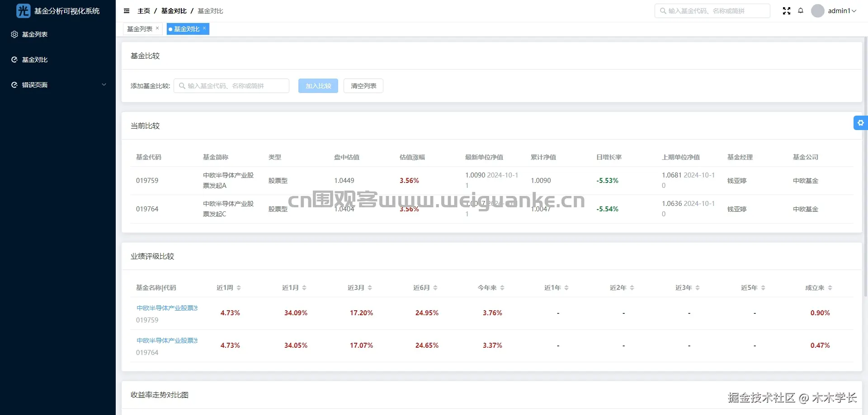Viewport: 868px width, 415px height.
Task: Click the 3.76% year-to-date value
Action: point(492,313)
